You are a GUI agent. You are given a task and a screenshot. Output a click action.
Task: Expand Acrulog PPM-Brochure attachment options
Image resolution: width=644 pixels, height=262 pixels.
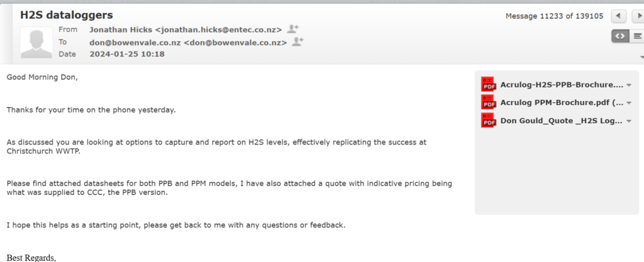pyautogui.click(x=628, y=103)
